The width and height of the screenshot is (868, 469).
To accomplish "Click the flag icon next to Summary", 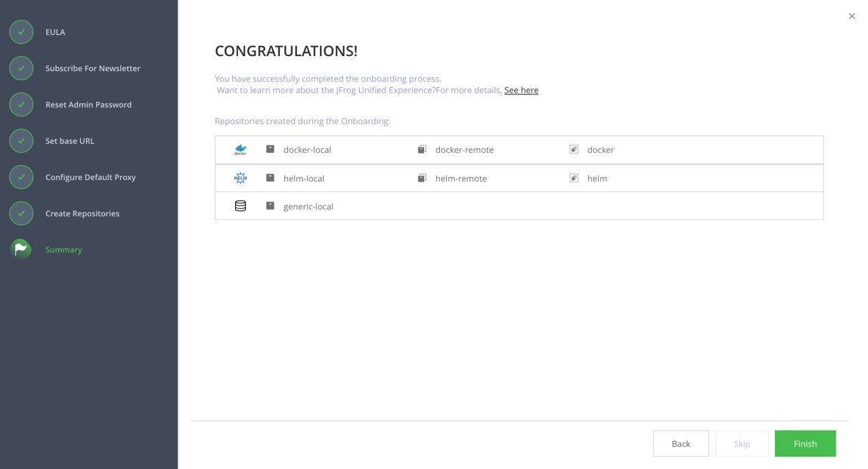I will (20, 249).
